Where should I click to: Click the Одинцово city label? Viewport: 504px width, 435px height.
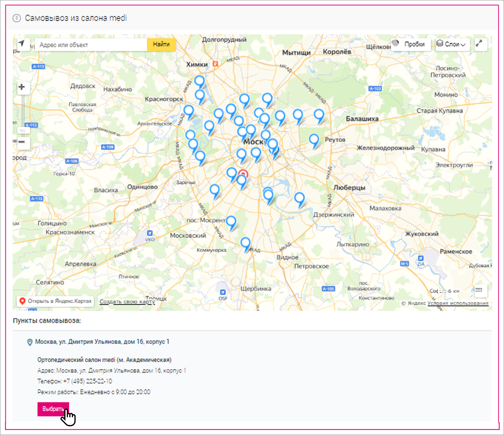(x=142, y=187)
